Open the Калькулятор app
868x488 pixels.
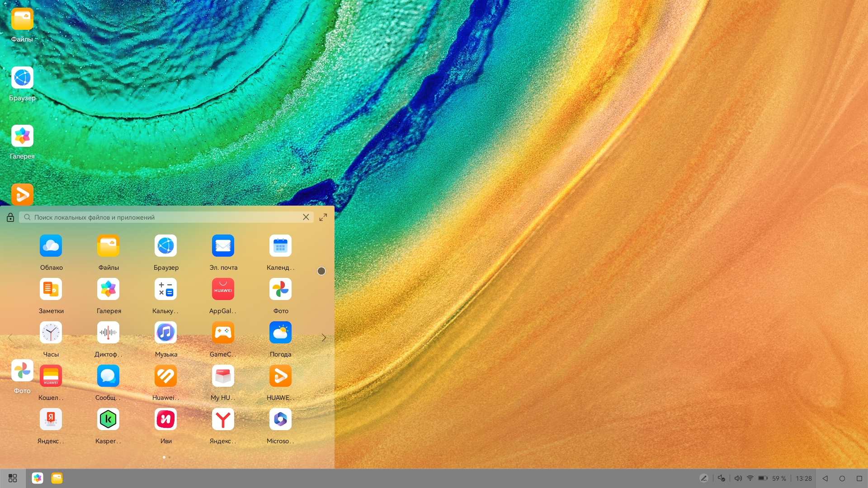click(x=165, y=290)
